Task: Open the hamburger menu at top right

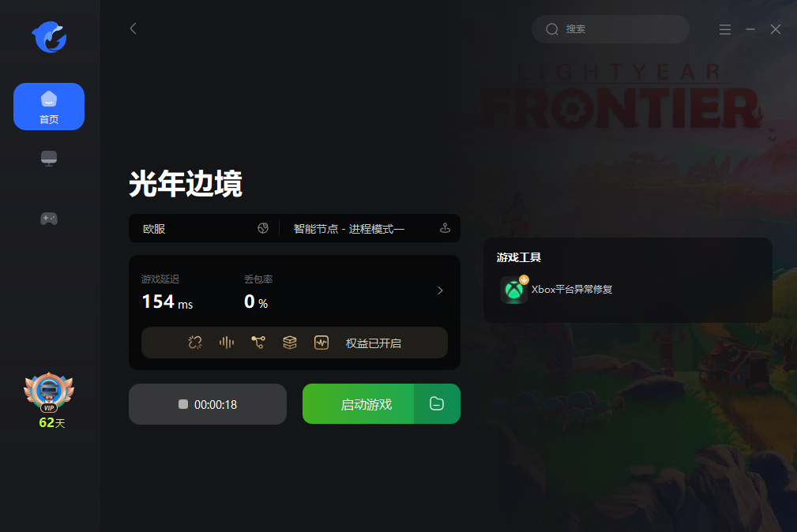Action: tap(725, 29)
